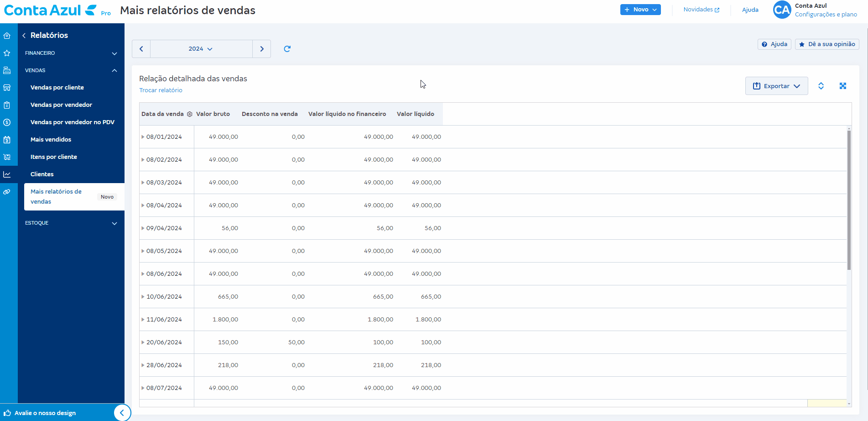Image resolution: width=868 pixels, height=421 pixels.
Task: Expand the 28/06/2024 row
Action: click(143, 365)
